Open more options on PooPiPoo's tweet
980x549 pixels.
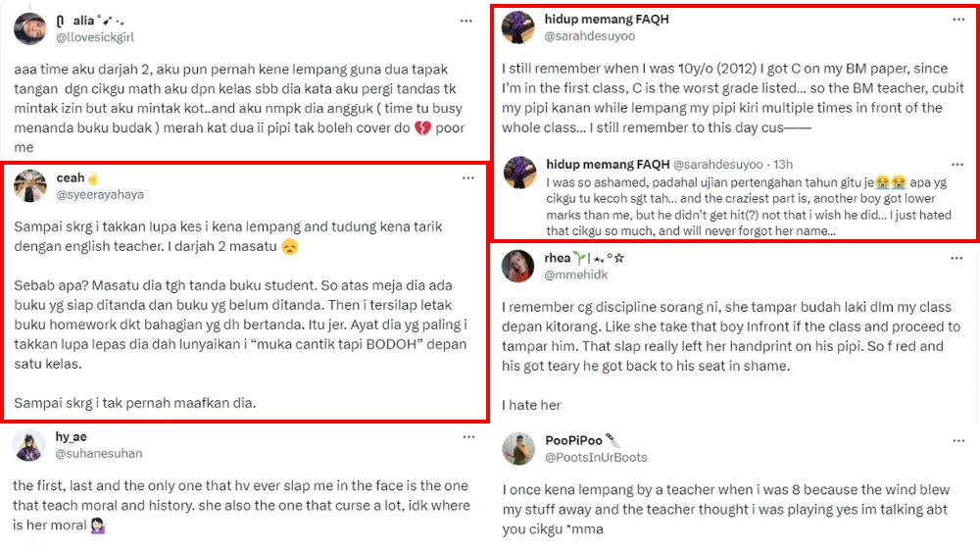(956, 441)
